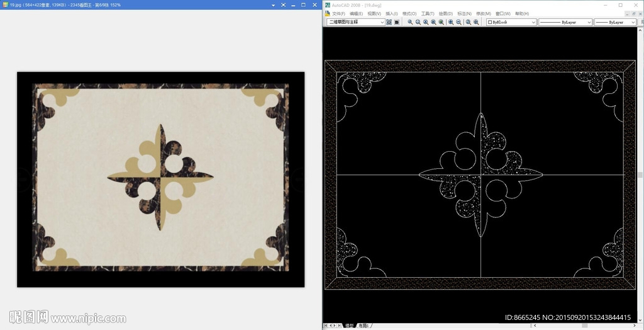Open the 格式(O) Format menu
644x330 pixels.
[409, 13]
